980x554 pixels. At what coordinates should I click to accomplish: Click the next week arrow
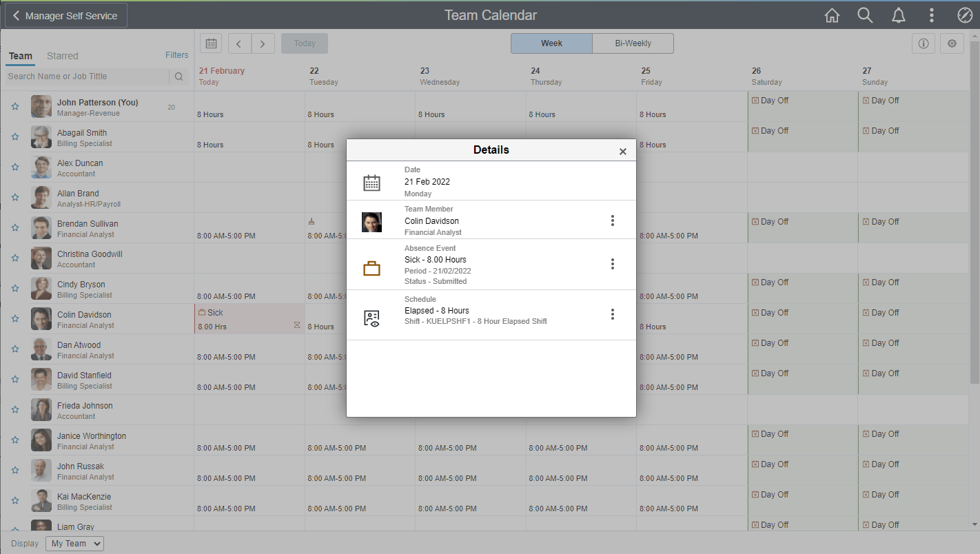[x=263, y=43]
